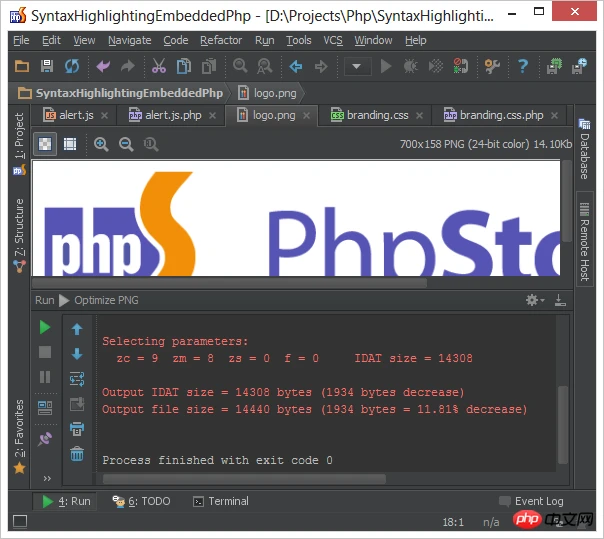Navigate back with the blue left arrow
Screen dimensions: 604x539
(x=296, y=66)
